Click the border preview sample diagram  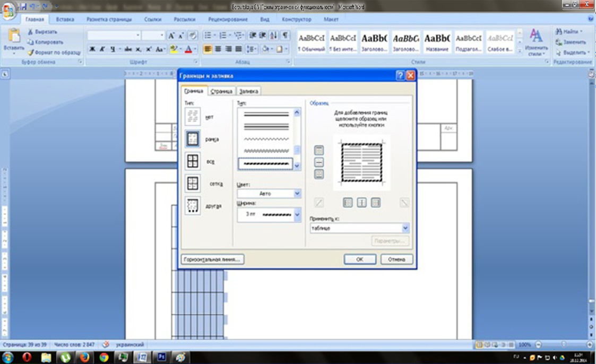point(361,162)
